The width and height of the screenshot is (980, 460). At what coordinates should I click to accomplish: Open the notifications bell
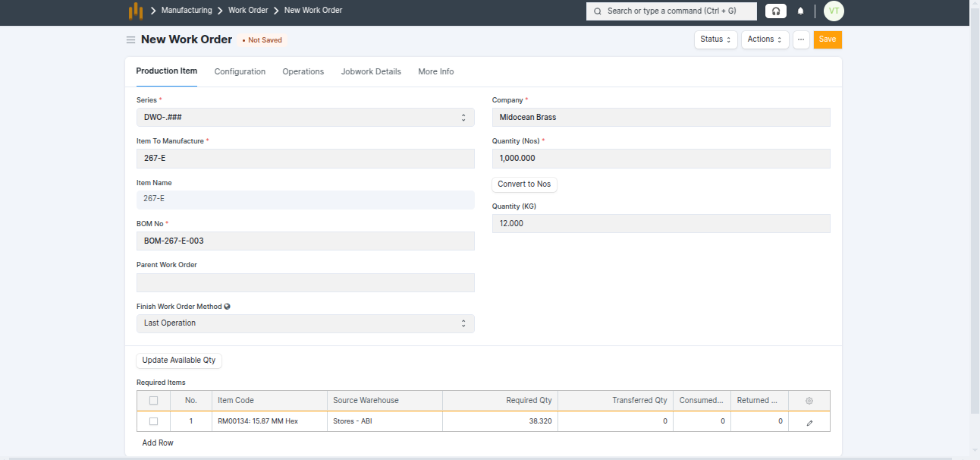point(800,11)
